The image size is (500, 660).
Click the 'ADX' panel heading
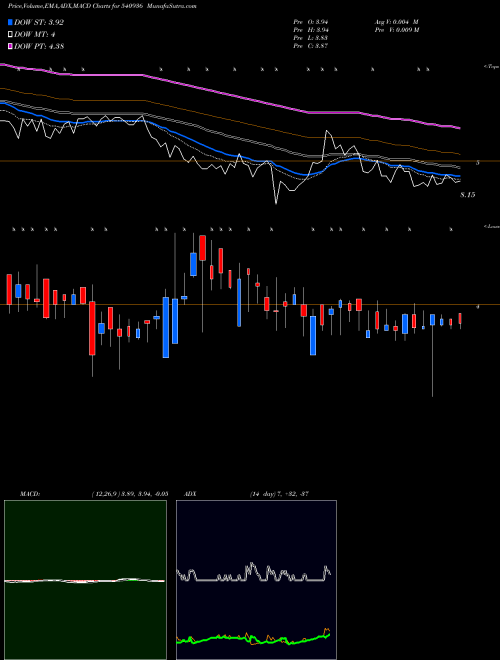(190, 494)
